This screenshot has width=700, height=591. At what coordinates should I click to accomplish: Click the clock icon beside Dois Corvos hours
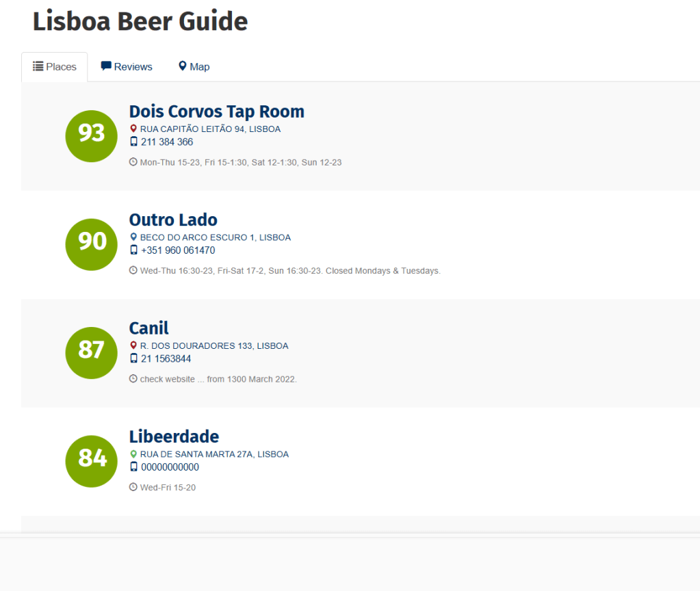(133, 162)
